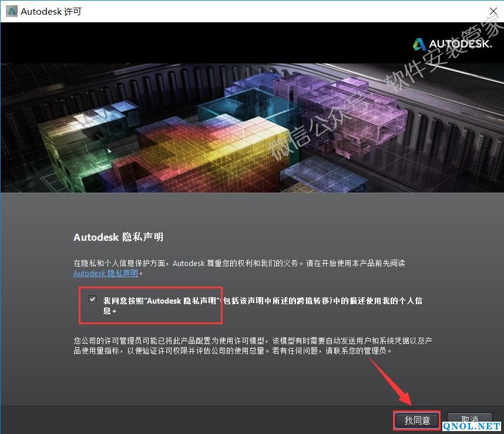The width and height of the screenshot is (504, 434).
Task: Click the Autodesk 隐私声明 heading
Action: [118, 237]
